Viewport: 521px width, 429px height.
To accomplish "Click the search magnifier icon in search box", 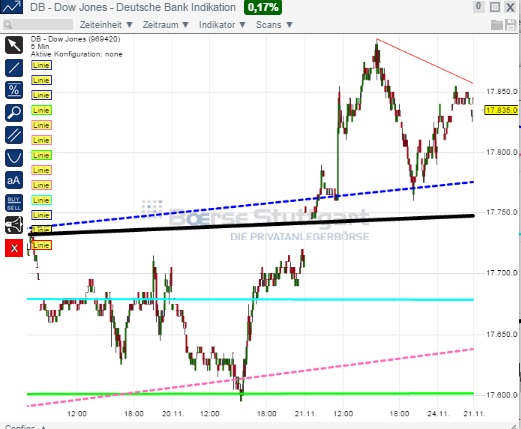I will click(8, 25).
